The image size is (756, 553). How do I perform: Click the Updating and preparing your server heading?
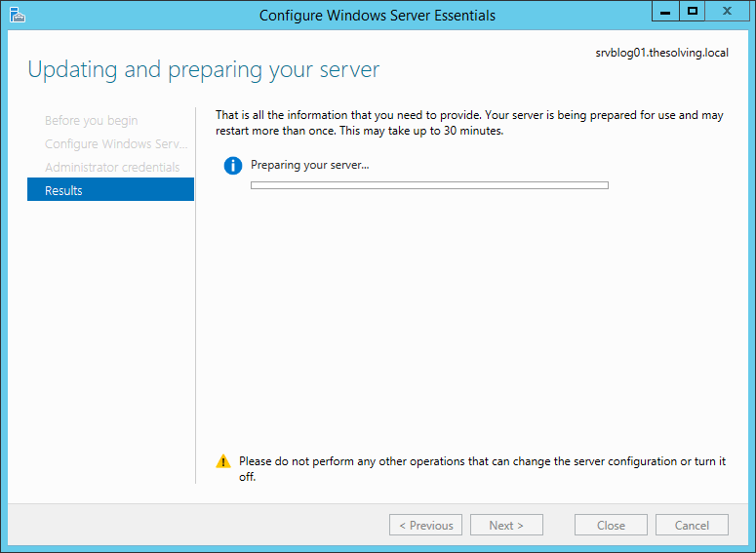click(204, 70)
